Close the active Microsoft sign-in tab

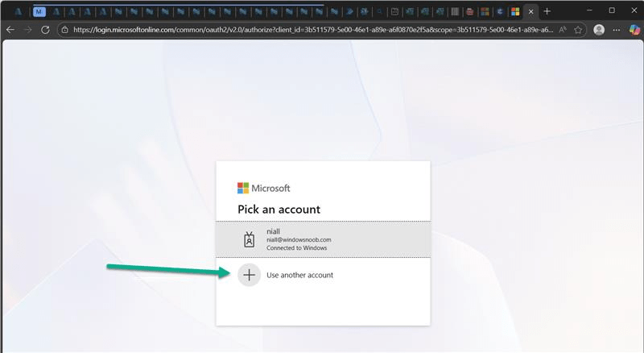(530, 11)
